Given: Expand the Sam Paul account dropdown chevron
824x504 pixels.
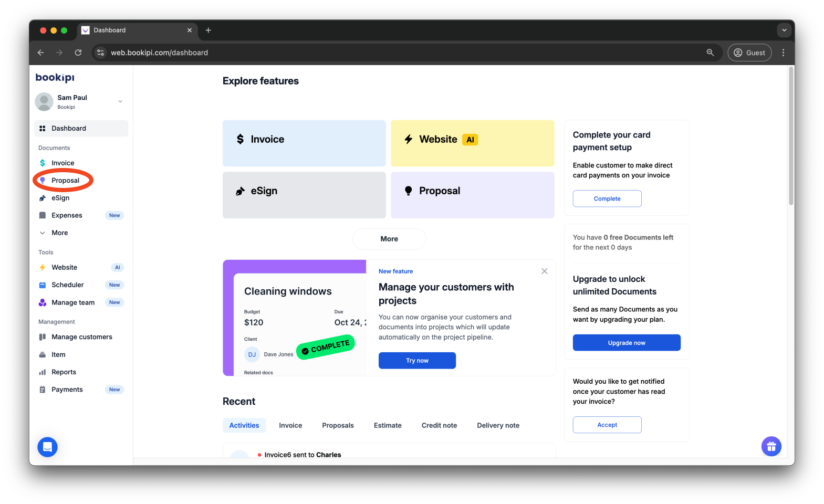Looking at the screenshot, I should pyautogui.click(x=120, y=101).
